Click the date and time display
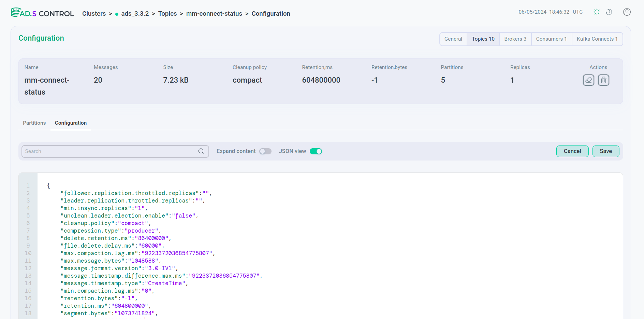 551,12
